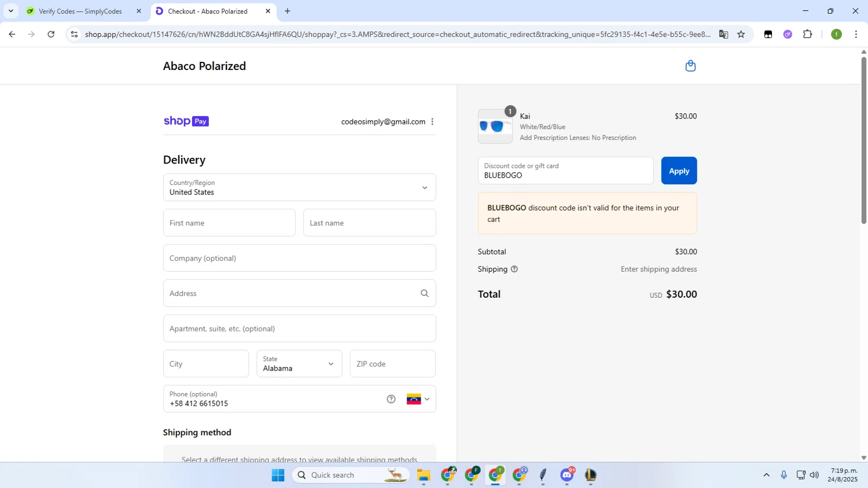Click the Address input field

299,293
